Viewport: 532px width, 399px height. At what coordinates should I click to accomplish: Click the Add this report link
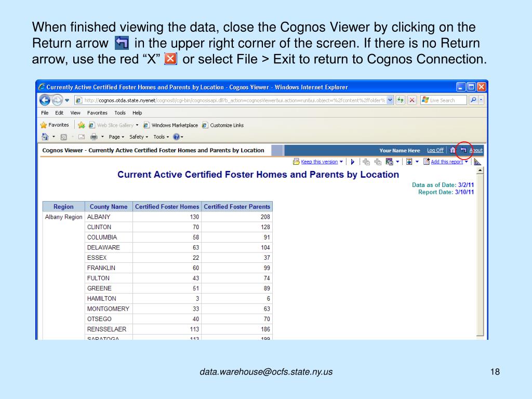447,162
